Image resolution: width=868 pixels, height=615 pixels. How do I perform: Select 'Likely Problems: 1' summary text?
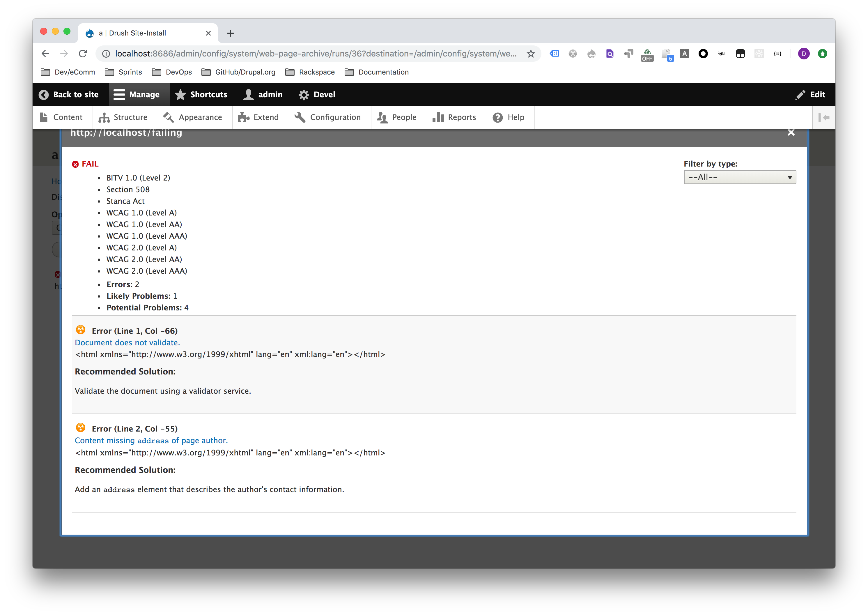(x=142, y=296)
